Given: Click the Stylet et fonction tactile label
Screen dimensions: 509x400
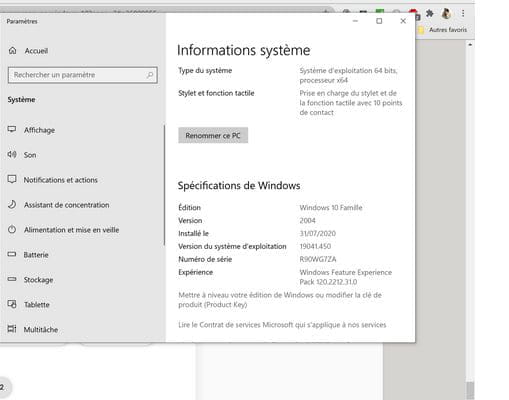Looking at the screenshot, I should 216,93.
